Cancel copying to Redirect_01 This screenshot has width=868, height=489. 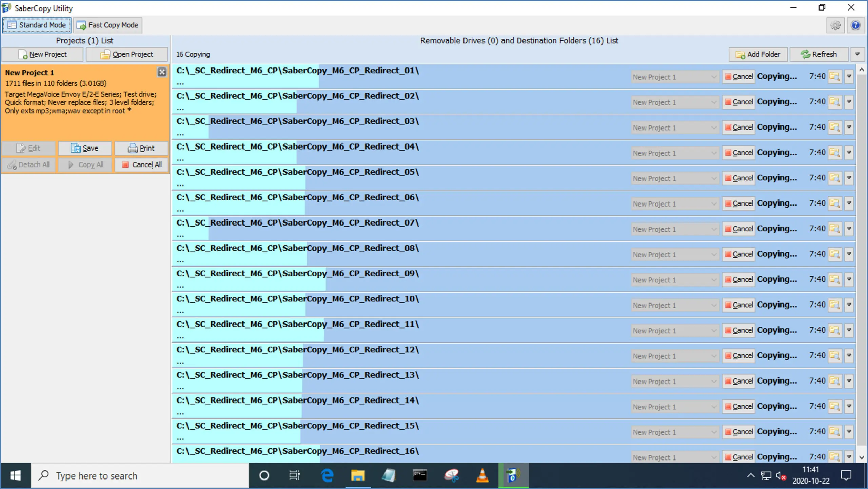click(738, 77)
